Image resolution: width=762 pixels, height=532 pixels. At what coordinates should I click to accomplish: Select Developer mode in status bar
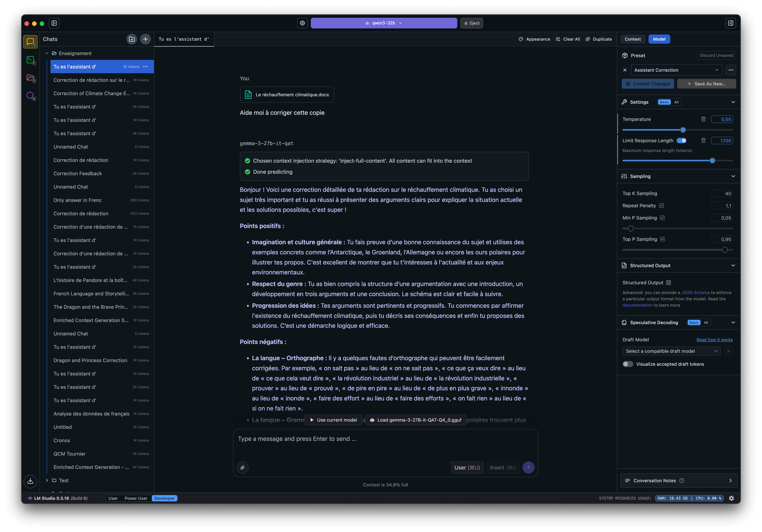coord(164,498)
